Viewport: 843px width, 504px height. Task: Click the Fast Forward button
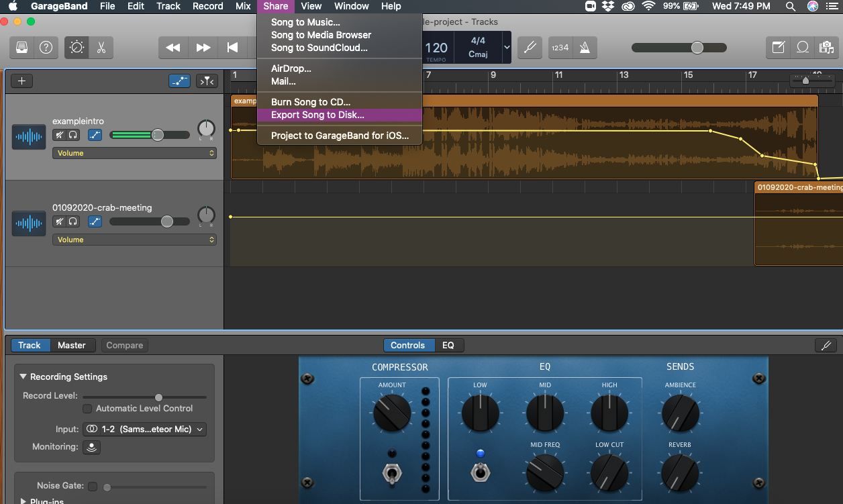[x=203, y=48]
